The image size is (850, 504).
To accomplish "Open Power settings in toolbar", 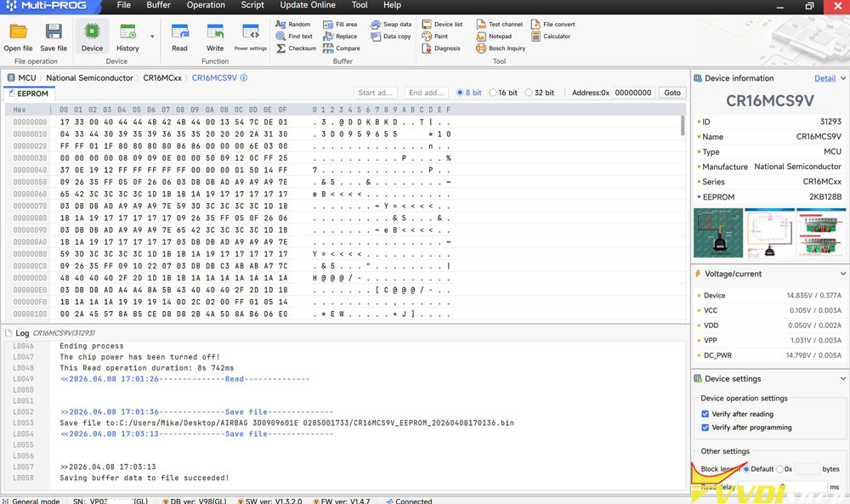I will click(251, 33).
